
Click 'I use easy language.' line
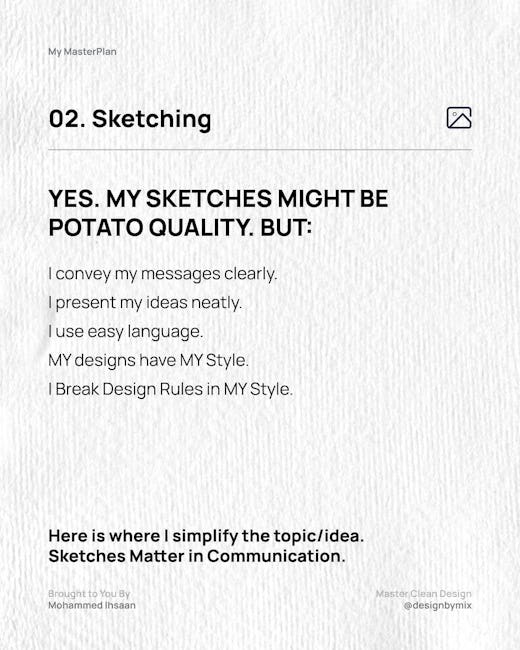click(x=126, y=332)
